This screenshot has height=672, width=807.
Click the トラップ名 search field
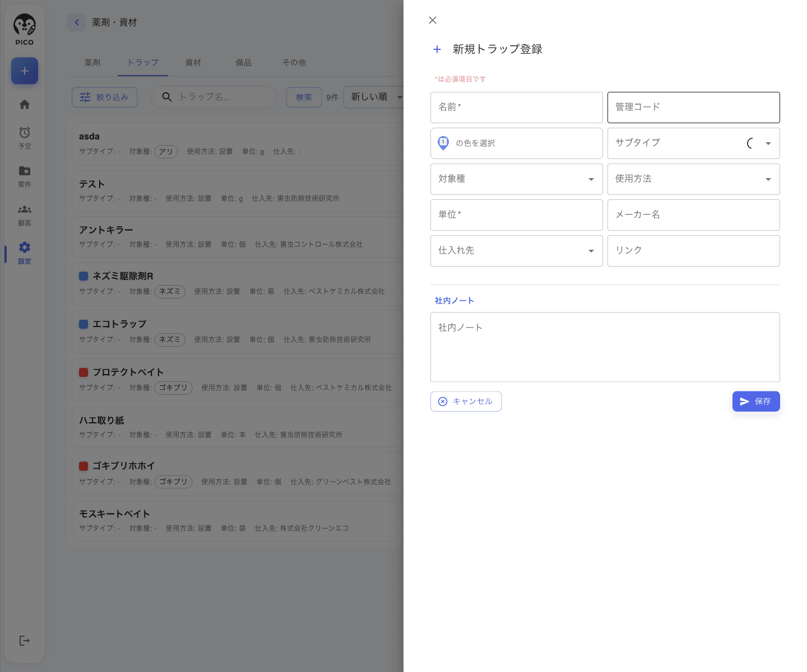coord(214,97)
